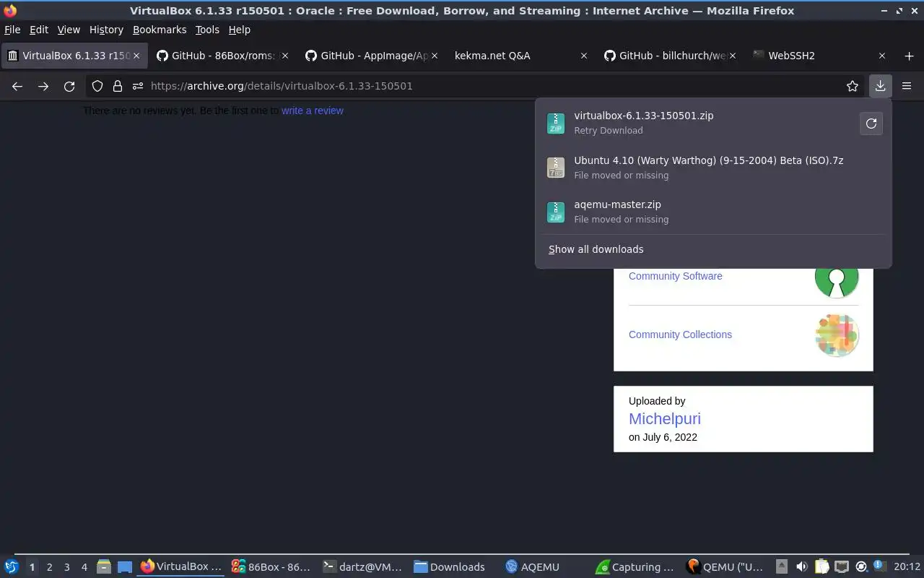The height and width of the screenshot is (578, 924).
Task: Open the volume control in system tray
Action: click(x=801, y=567)
